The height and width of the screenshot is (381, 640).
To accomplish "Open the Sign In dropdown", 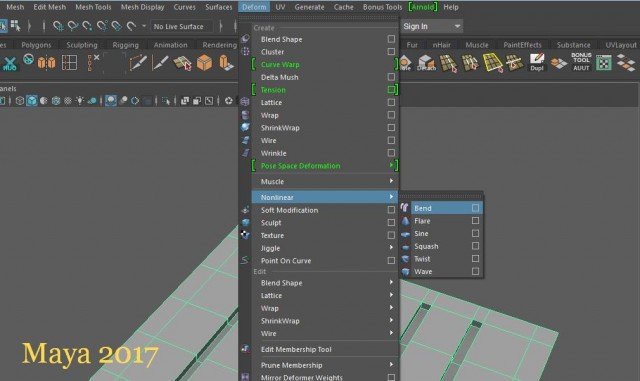I will [x=432, y=26].
